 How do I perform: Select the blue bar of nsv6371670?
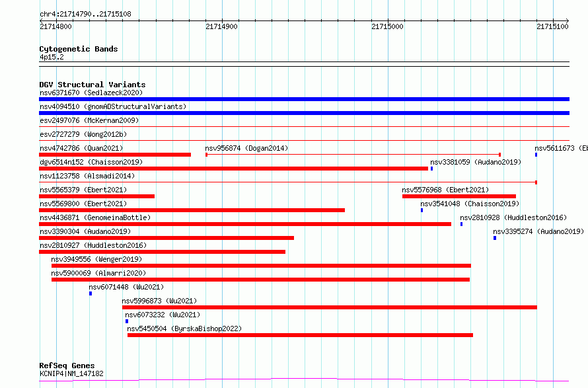tap(304, 99)
